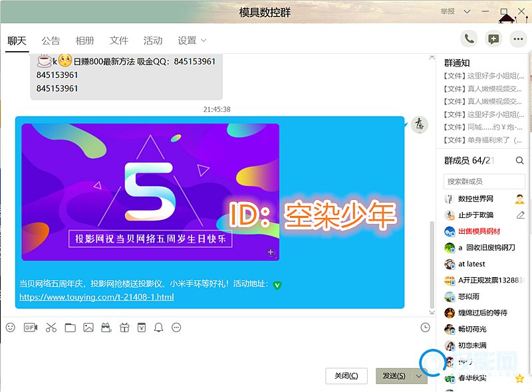The height and width of the screenshot is (392, 532).
Task: Switch to the 文件 tab
Action: click(119, 41)
